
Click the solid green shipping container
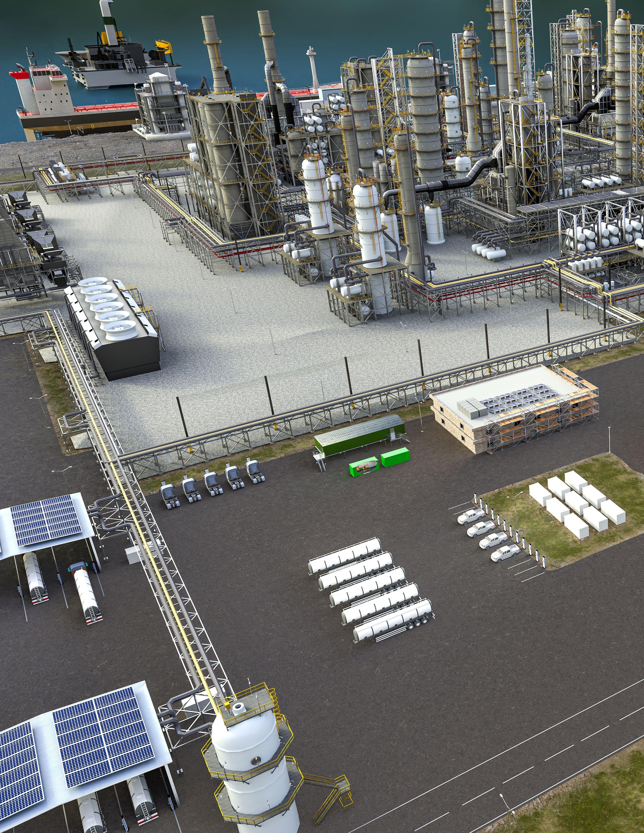(395, 457)
